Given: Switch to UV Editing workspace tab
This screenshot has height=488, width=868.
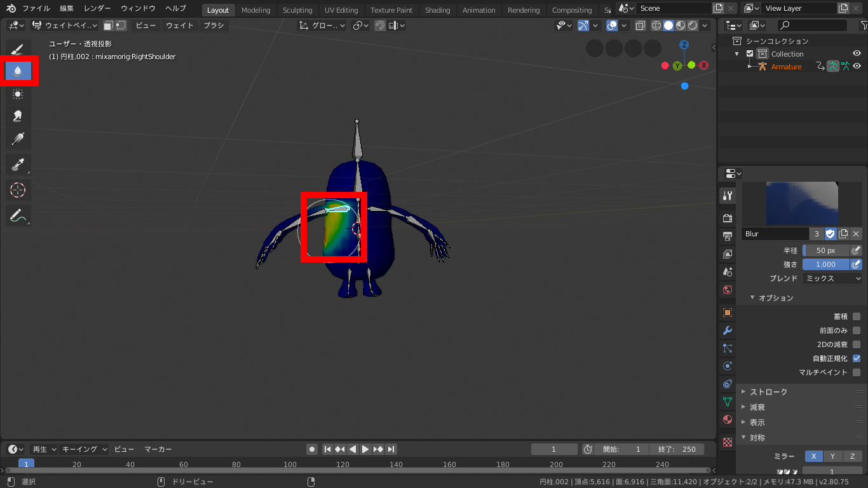Looking at the screenshot, I should (x=341, y=10).
